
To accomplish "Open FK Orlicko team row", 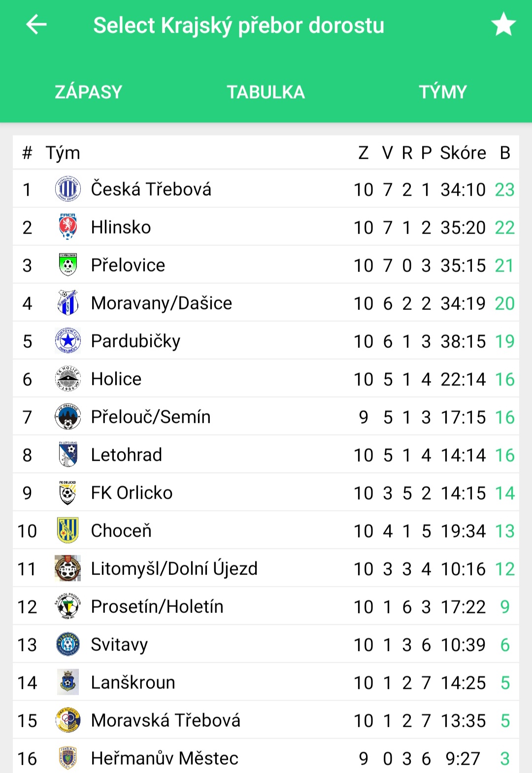I will click(266, 493).
